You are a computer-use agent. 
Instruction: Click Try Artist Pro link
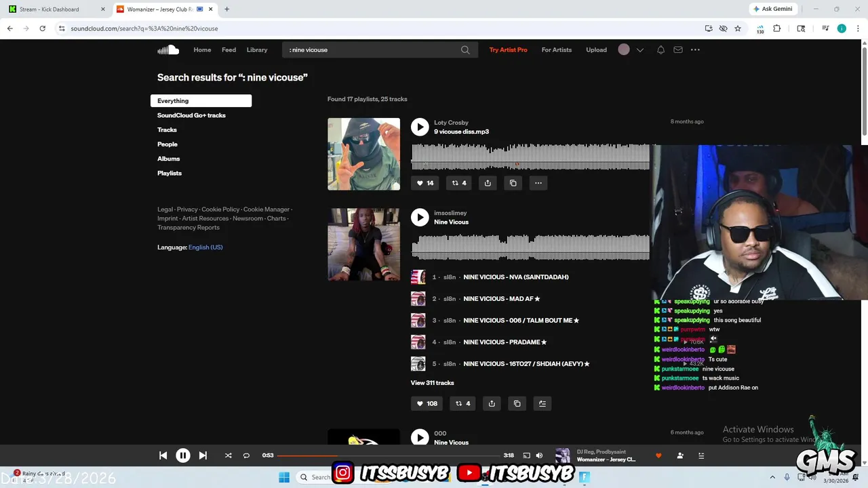508,49
